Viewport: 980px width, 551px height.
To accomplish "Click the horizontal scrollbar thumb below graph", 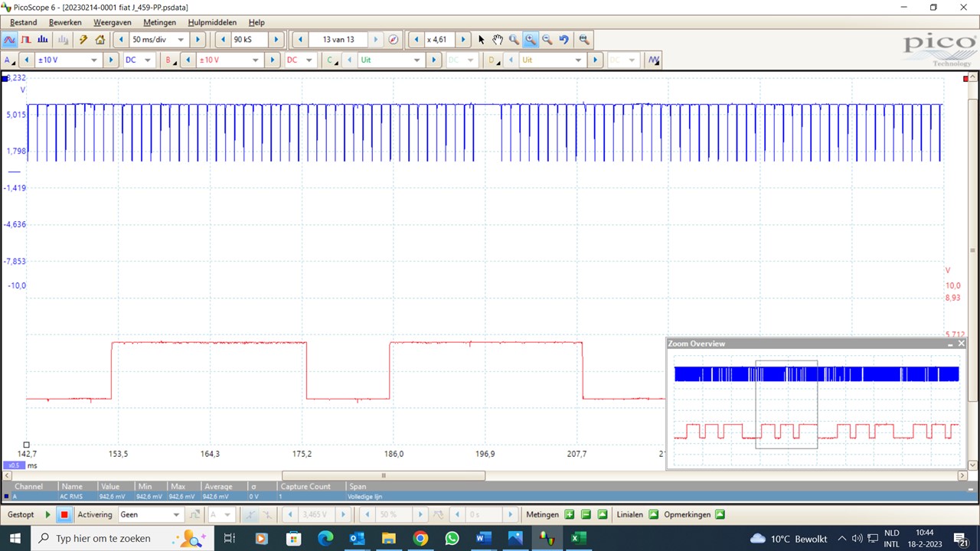I will click(384, 475).
